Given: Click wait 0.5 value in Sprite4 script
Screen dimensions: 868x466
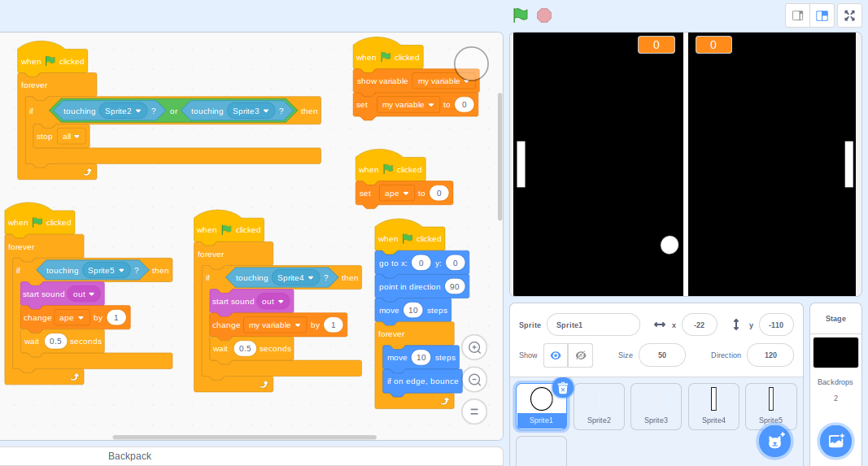Looking at the screenshot, I should point(245,349).
